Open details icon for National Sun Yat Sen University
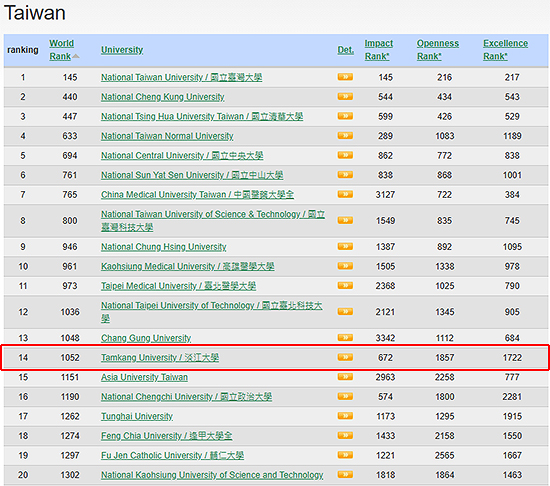The image size is (550, 486). [x=345, y=175]
